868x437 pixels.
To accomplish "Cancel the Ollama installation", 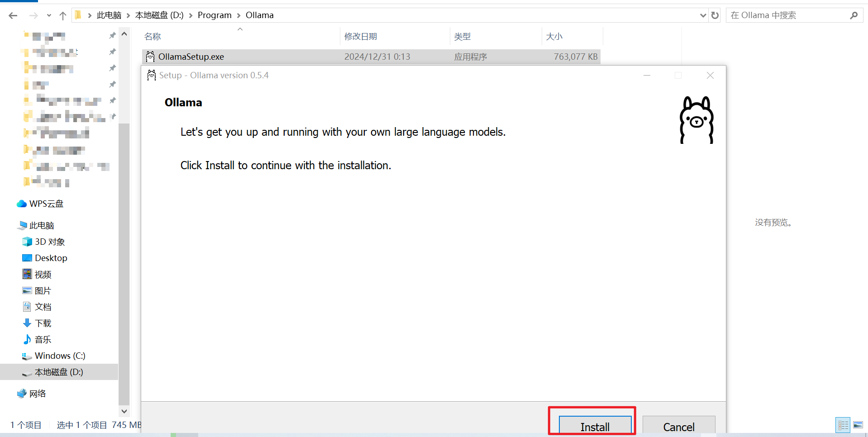I will point(678,425).
